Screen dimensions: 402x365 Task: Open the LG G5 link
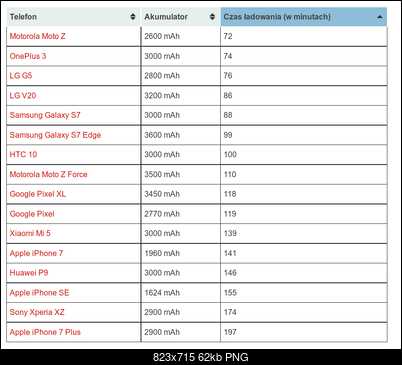21,76
